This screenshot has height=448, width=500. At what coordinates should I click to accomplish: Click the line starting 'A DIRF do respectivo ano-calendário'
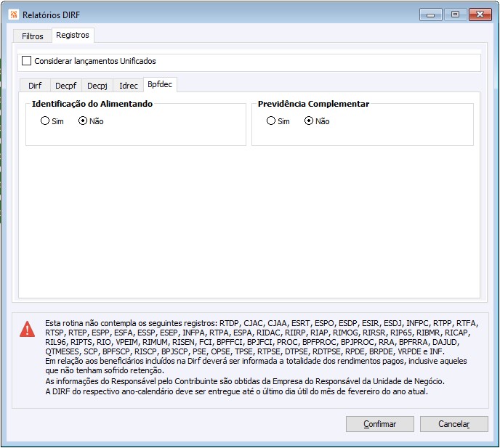(237, 391)
